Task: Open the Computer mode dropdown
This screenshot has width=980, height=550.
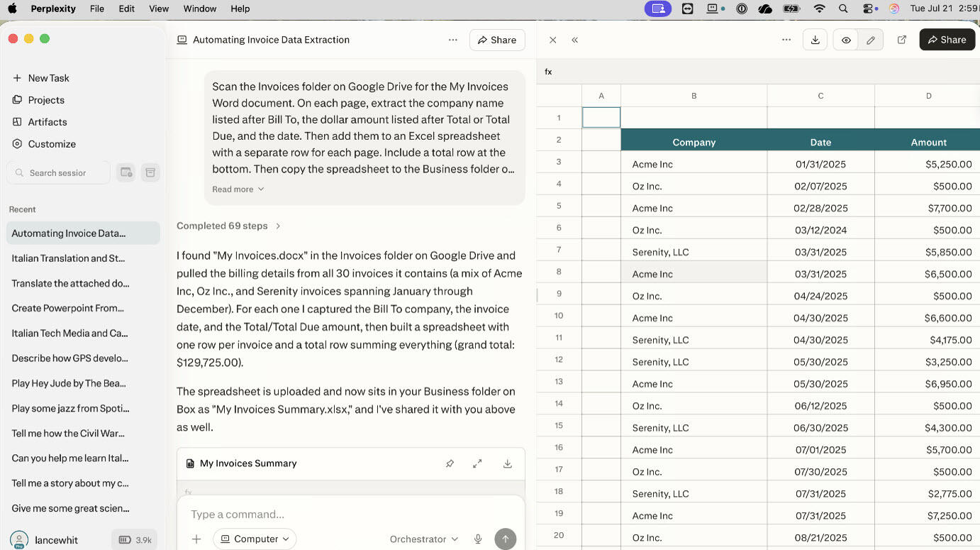Action: (255, 539)
